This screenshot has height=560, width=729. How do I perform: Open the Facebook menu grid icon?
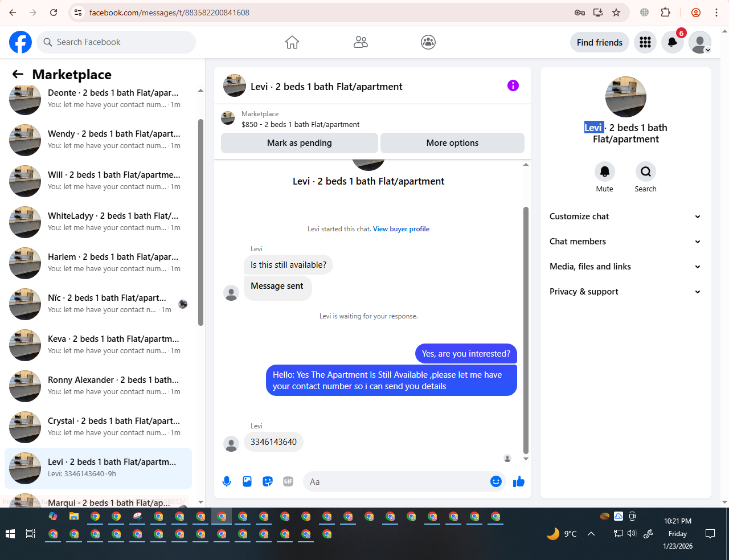pyautogui.click(x=645, y=42)
